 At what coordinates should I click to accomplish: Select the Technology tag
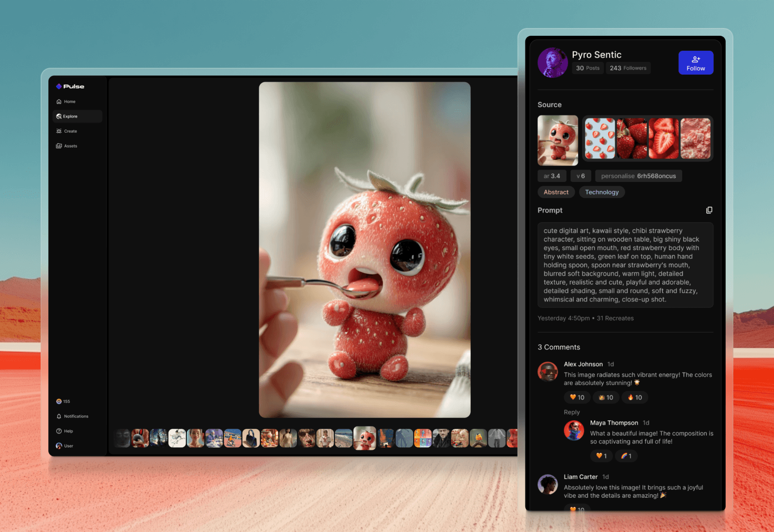602,192
